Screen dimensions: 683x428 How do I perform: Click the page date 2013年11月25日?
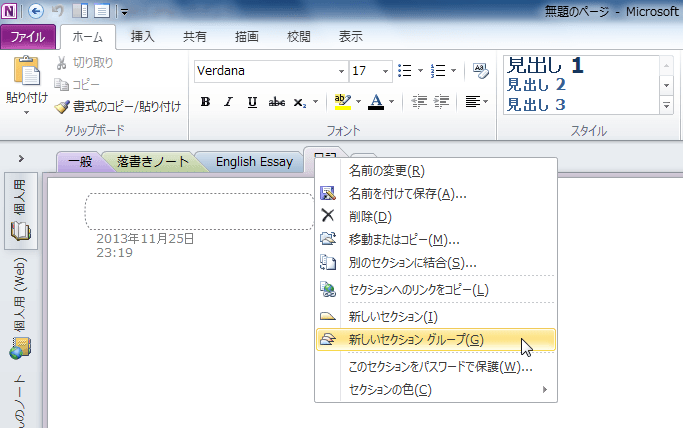click(x=145, y=239)
